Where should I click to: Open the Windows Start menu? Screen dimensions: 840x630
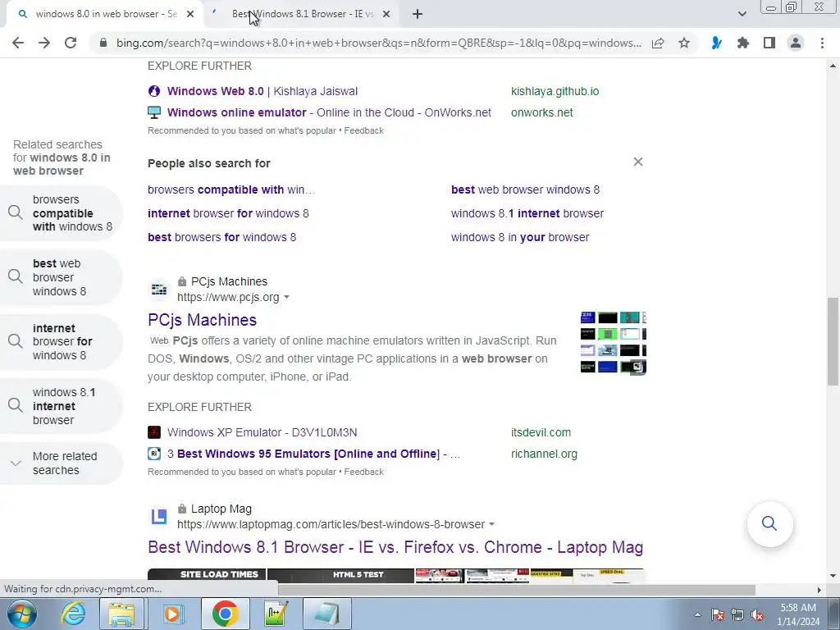click(x=22, y=614)
